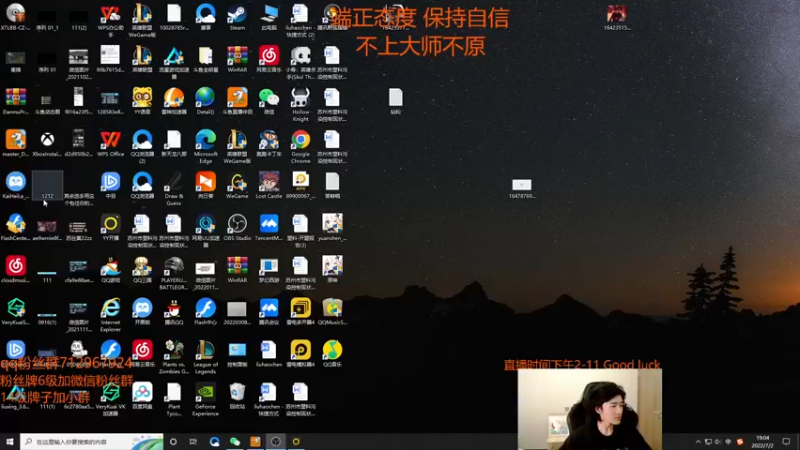The width and height of the screenshot is (800, 450).
Task: Open the green QQ Music icon
Action: [332, 353]
